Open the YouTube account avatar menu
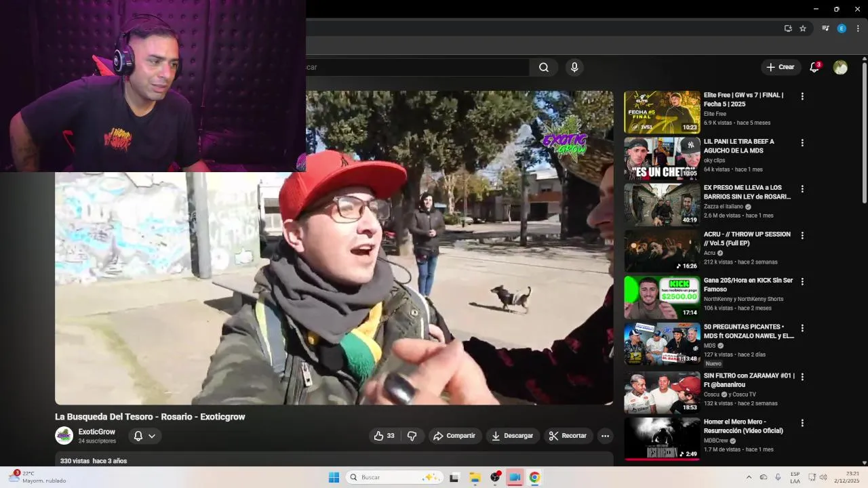Viewport: 868px width, 488px height. [x=840, y=67]
